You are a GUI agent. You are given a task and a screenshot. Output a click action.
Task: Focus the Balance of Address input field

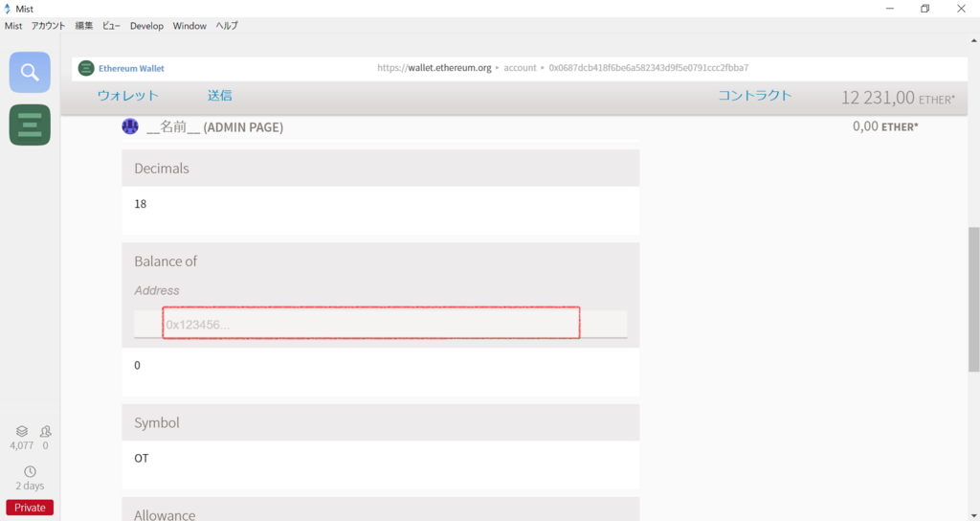[x=381, y=324]
